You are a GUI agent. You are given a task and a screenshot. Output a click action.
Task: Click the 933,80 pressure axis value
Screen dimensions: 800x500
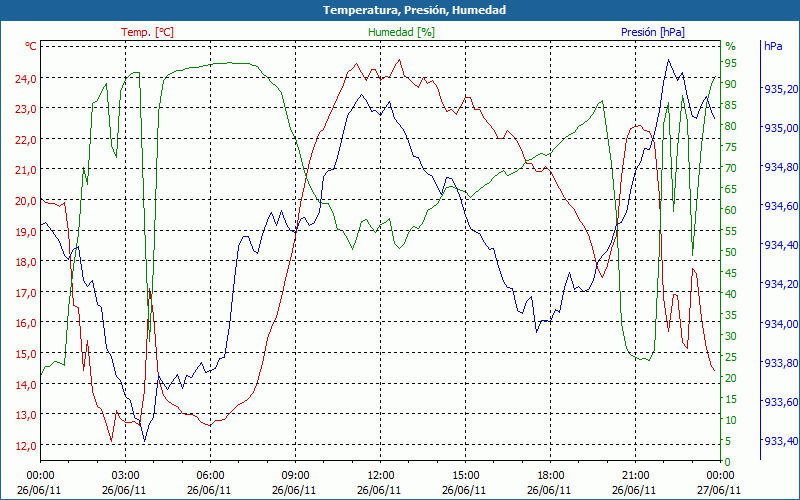[x=781, y=363]
